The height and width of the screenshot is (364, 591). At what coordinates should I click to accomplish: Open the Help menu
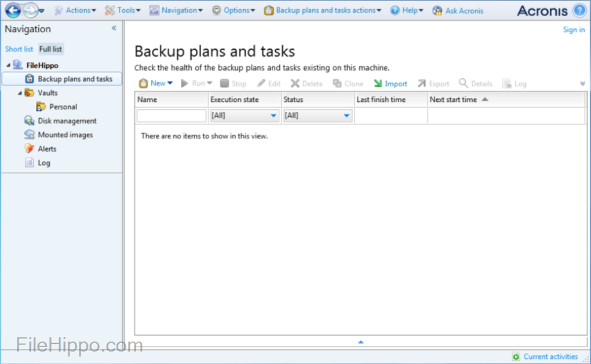[x=406, y=10]
